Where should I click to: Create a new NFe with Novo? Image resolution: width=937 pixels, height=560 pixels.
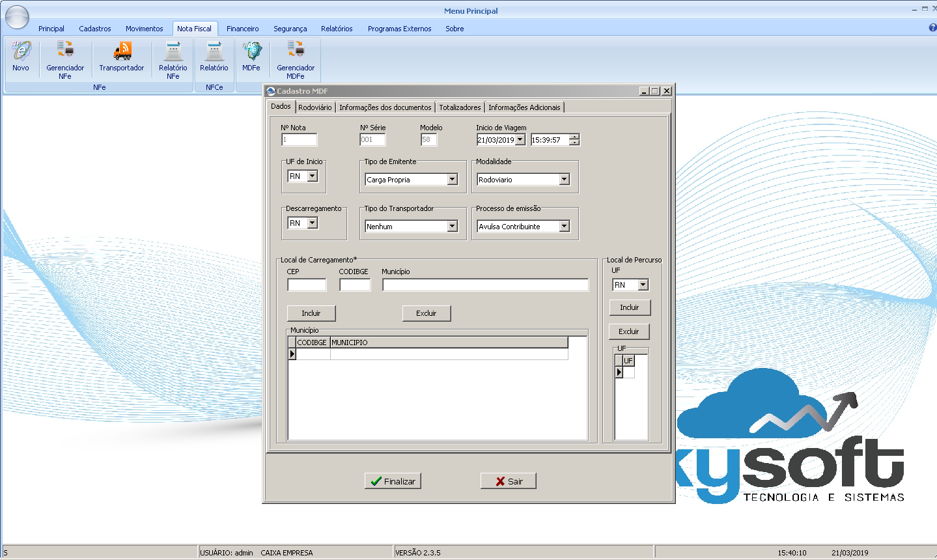click(x=21, y=56)
